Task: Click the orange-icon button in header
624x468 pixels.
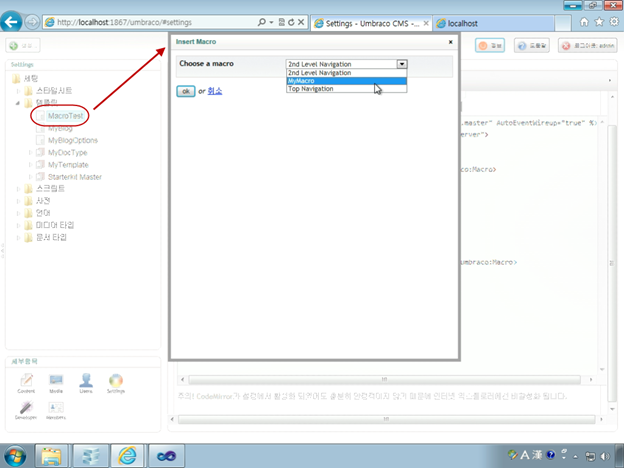Action: [x=490, y=46]
